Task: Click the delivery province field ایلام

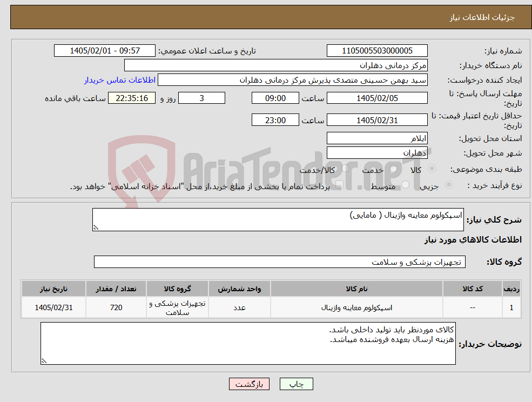Action: pyautogui.click(x=377, y=138)
